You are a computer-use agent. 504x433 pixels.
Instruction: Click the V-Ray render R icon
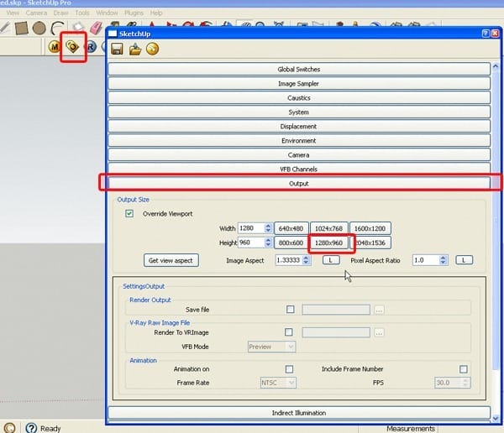[x=92, y=47]
